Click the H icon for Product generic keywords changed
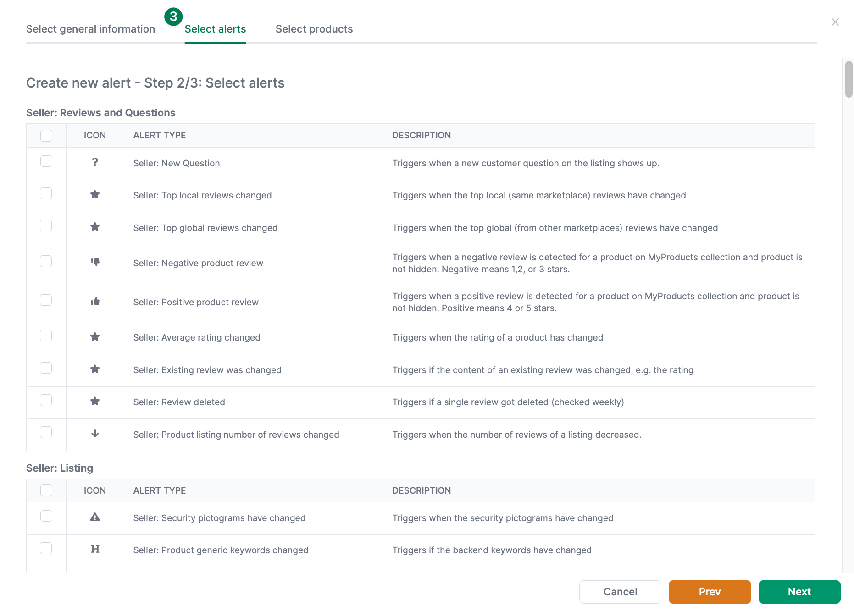Image resolution: width=854 pixels, height=616 pixels. click(x=95, y=549)
